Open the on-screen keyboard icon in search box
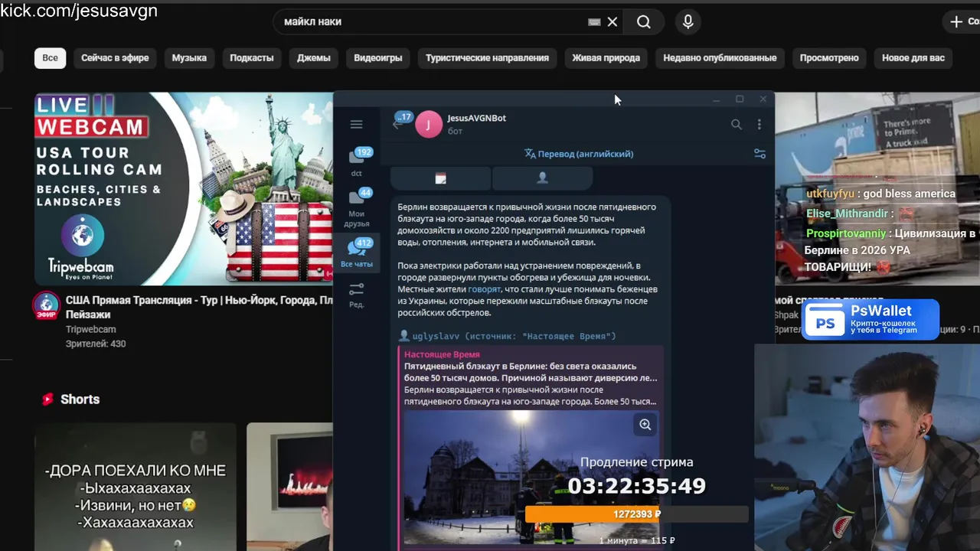This screenshot has height=551, width=980. (594, 22)
